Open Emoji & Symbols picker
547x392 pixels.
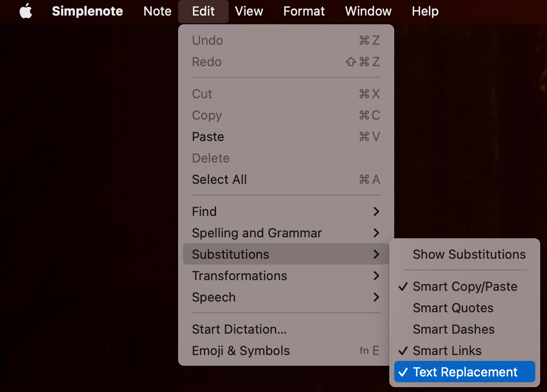pyautogui.click(x=286, y=351)
